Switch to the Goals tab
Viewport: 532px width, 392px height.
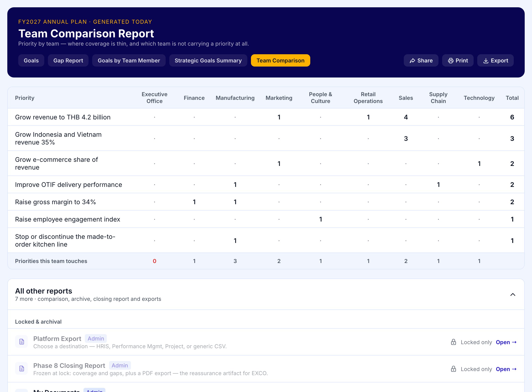(31, 60)
